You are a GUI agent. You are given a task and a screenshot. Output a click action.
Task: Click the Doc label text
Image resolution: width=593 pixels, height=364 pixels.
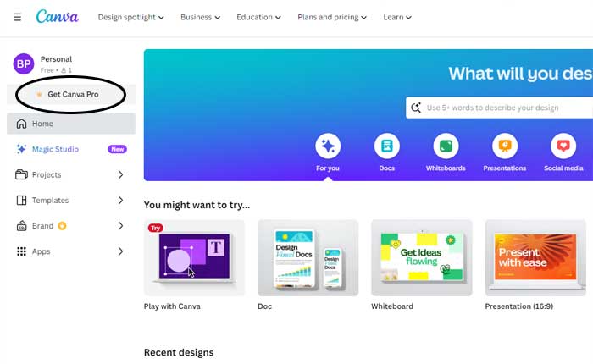click(x=264, y=306)
